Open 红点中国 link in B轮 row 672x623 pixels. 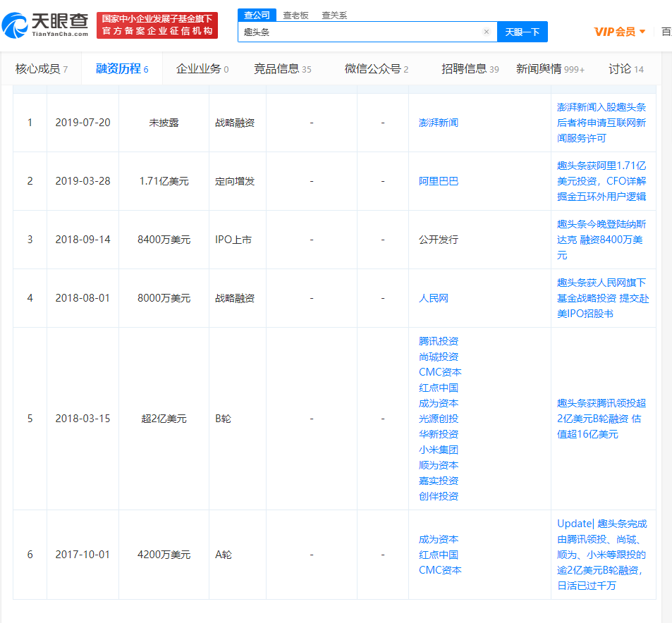pos(439,388)
